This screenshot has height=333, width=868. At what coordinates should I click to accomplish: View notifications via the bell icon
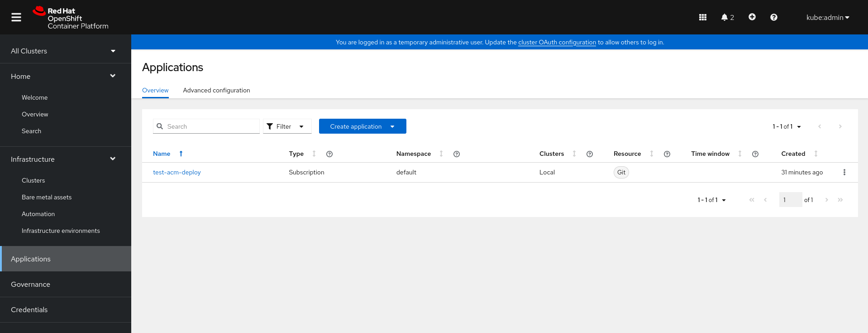pyautogui.click(x=727, y=17)
